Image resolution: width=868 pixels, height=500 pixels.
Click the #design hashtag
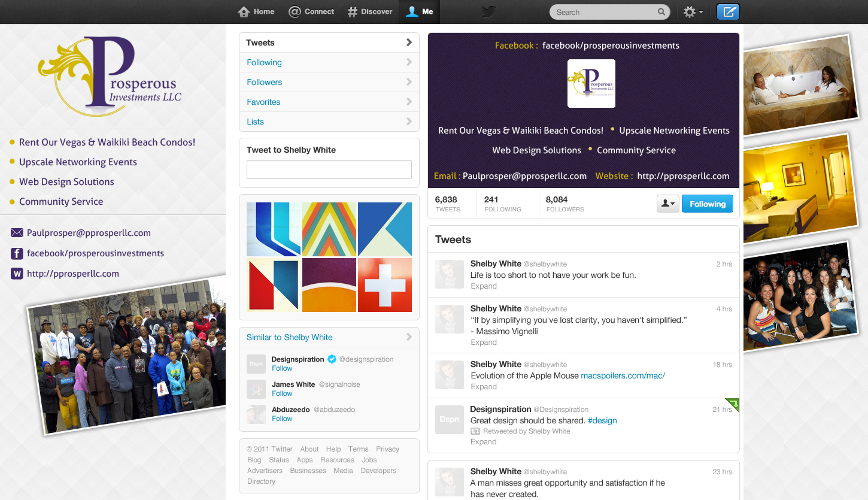(602, 420)
